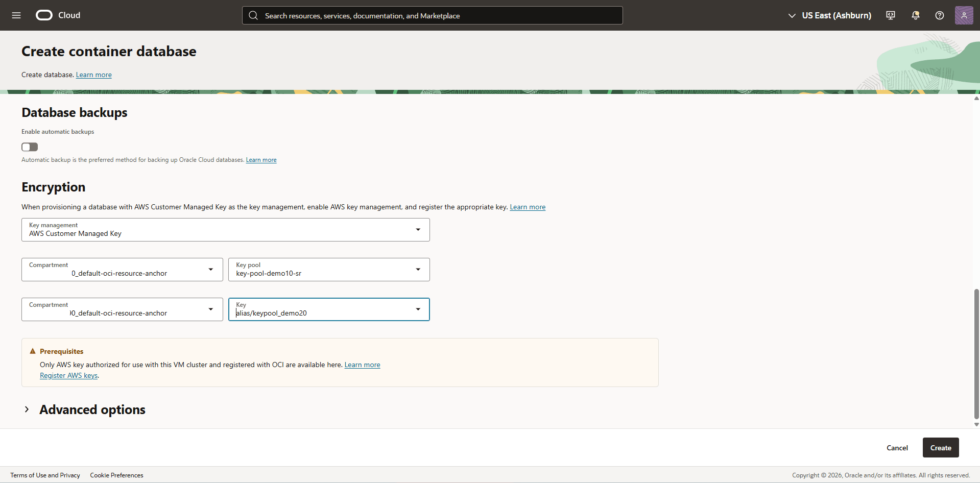Click the Encryption section heading
Viewport: 980px width, 483px height.
pos(54,187)
